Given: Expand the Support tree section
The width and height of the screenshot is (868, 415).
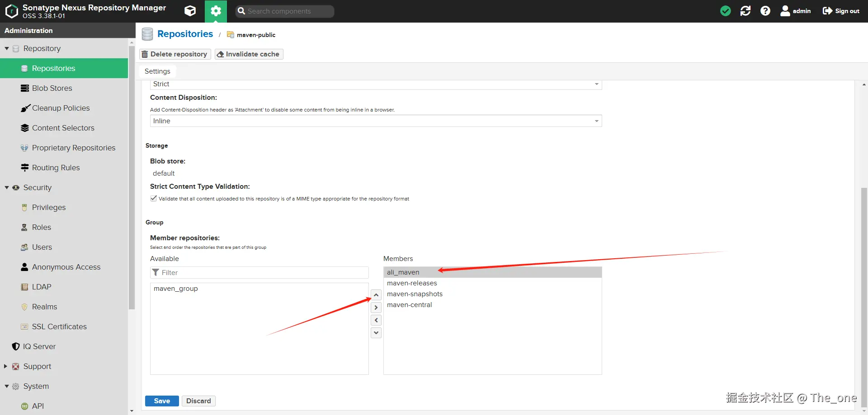Looking at the screenshot, I should (6, 366).
